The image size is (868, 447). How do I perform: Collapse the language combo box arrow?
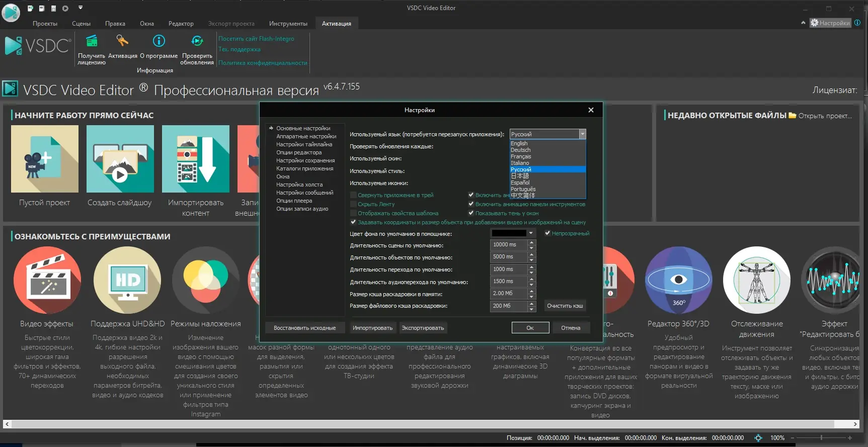point(583,134)
